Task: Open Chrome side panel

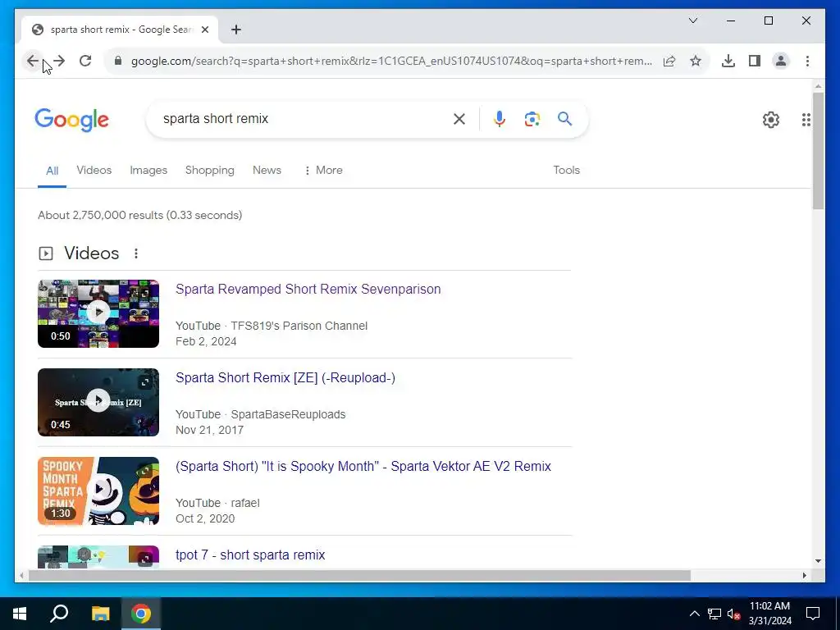Action: click(755, 61)
